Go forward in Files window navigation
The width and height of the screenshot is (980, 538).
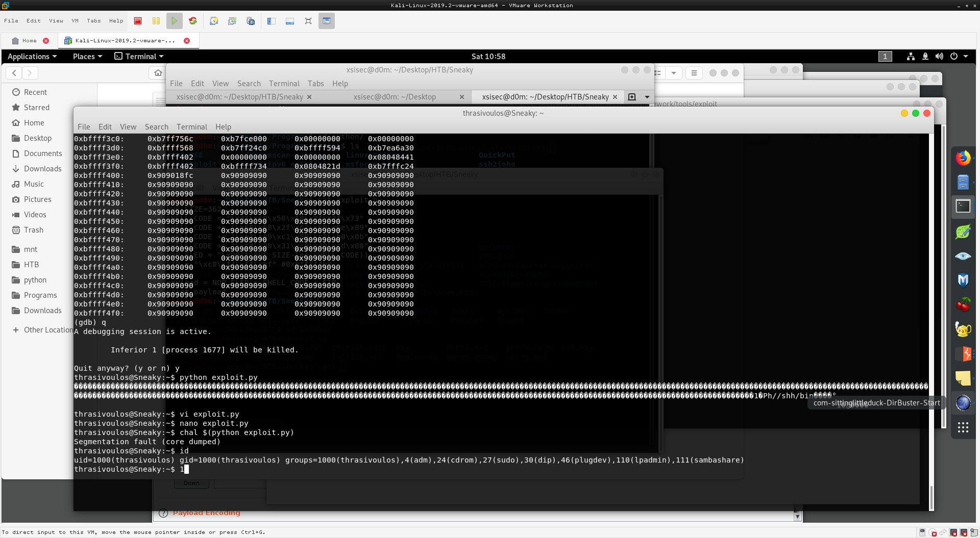pos(30,73)
